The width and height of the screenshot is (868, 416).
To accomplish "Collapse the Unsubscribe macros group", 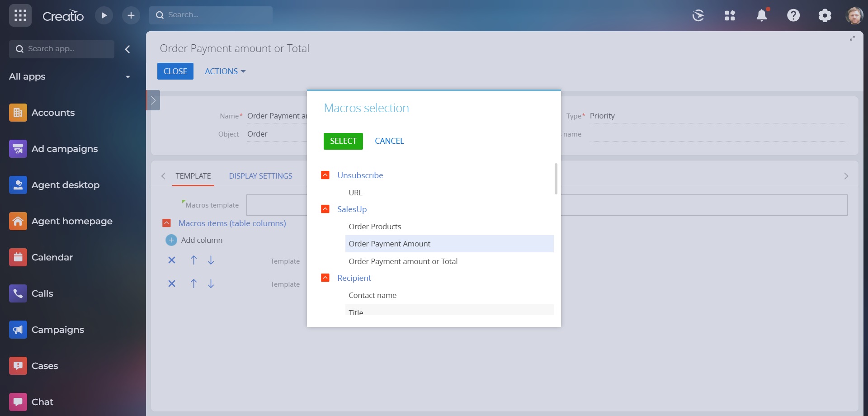I will tap(325, 175).
